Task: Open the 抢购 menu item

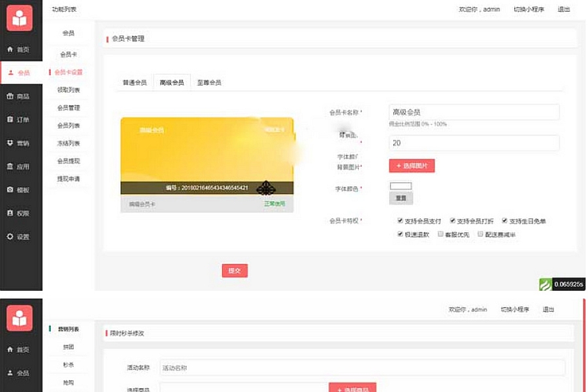Action: click(69, 383)
